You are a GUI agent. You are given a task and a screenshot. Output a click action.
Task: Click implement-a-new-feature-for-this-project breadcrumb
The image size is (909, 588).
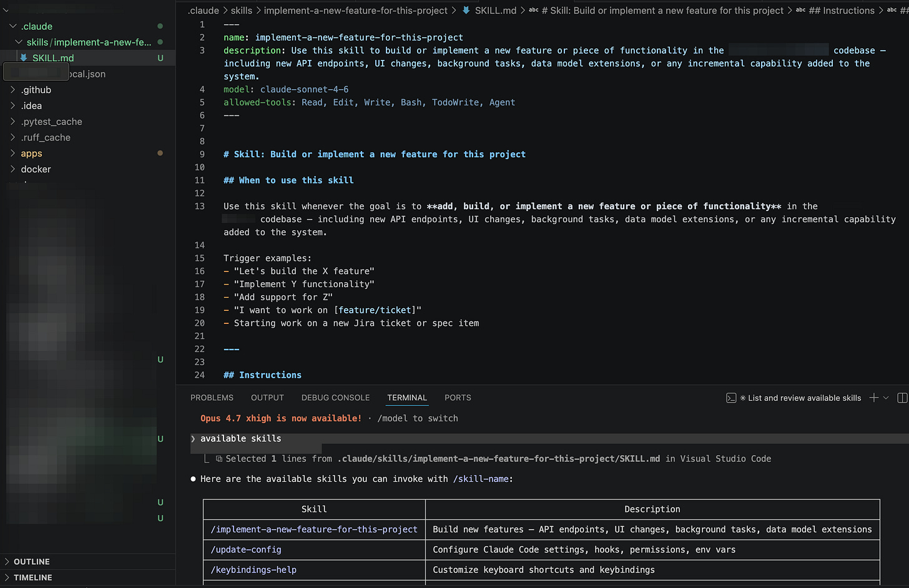point(356,11)
